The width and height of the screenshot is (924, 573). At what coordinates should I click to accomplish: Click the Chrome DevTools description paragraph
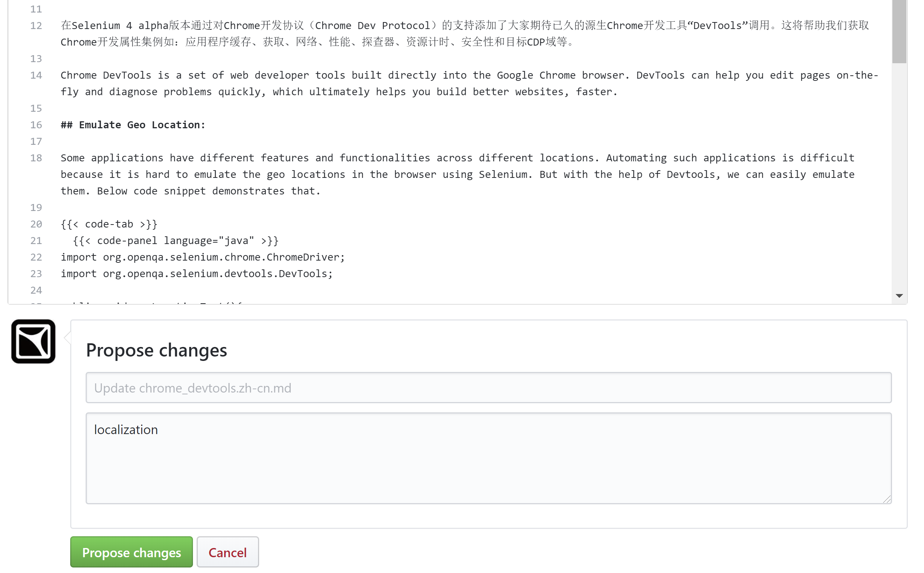(x=469, y=83)
